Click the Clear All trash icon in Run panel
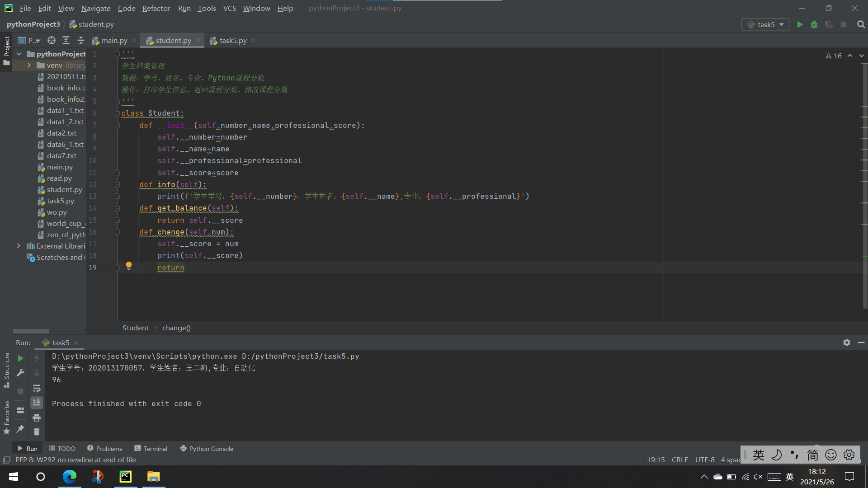Viewport: 868px width, 488px height. tap(37, 432)
